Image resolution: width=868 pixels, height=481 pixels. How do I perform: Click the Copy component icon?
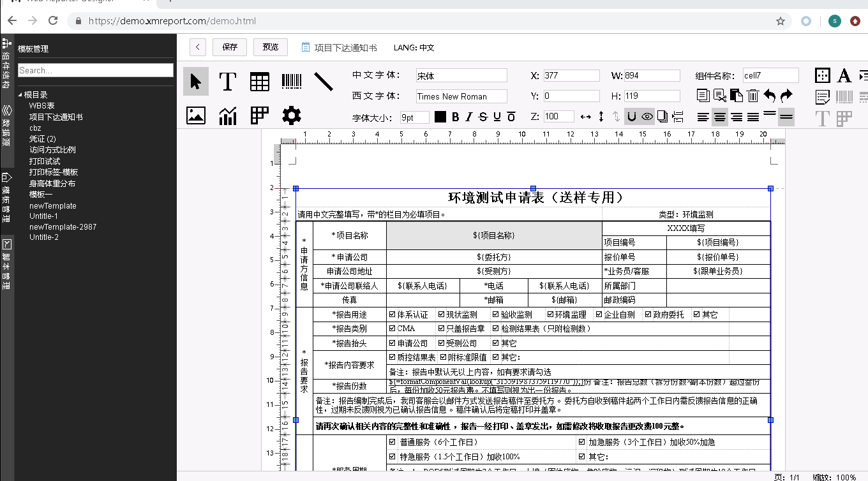(703, 96)
